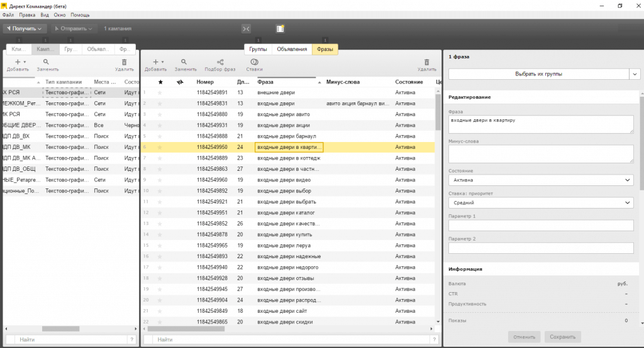This screenshot has width=644, height=348.
Task: Click Удалить trash icon in the campaigns panel
Action: [x=124, y=63]
